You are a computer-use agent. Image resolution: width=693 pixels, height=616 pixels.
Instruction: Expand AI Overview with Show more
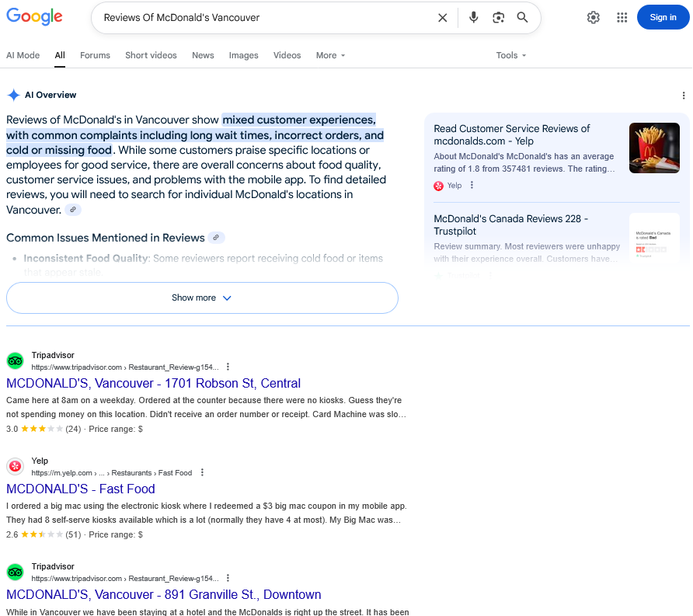click(x=202, y=298)
